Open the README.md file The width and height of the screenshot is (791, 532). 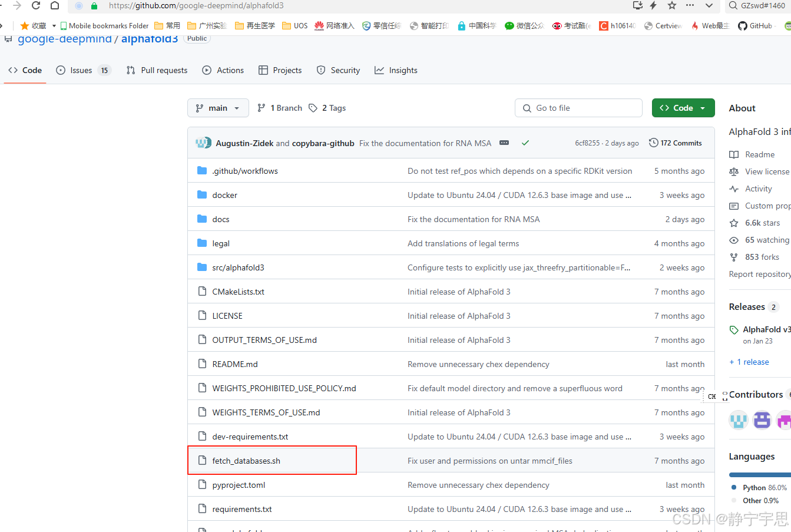[x=235, y=364]
